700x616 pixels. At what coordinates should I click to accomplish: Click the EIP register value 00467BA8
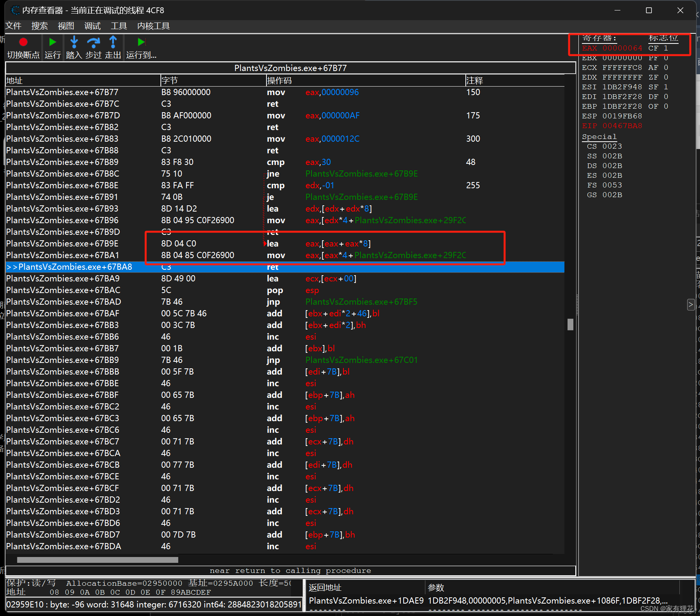tap(622, 126)
